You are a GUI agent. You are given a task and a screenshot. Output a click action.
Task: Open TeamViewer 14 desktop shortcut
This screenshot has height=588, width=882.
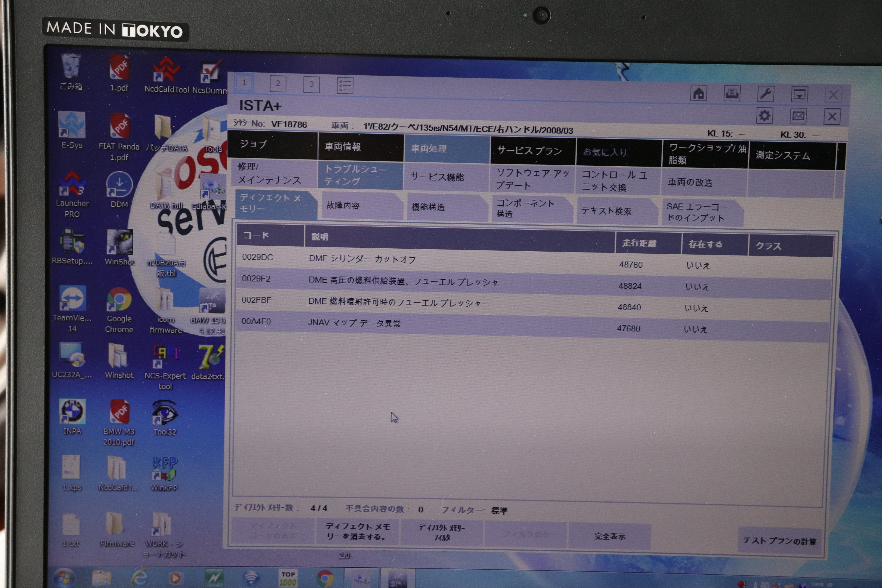(x=72, y=309)
